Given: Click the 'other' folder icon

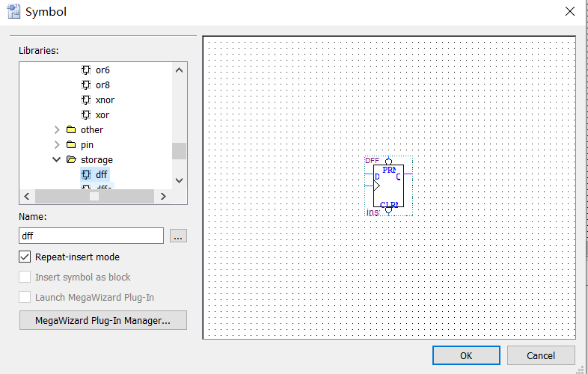Looking at the screenshot, I should [71, 130].
